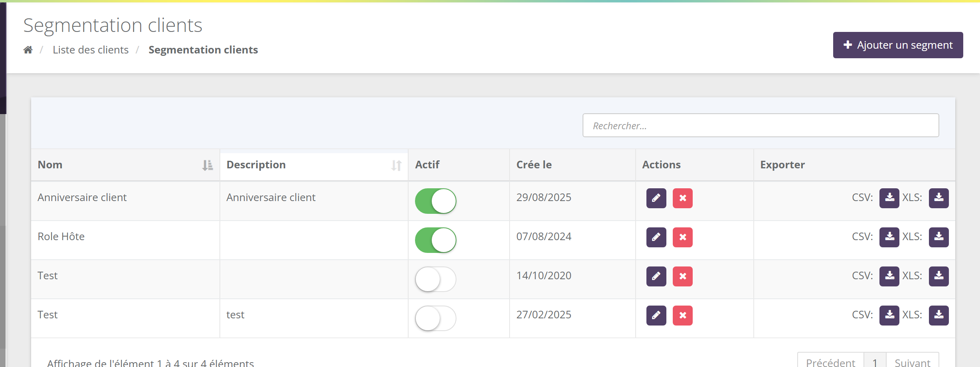Select the 29/08/2025 creation date
Image resolution: width=980 pixels, height=367 pixels.
pyautogui.click(x=543, y=197)
